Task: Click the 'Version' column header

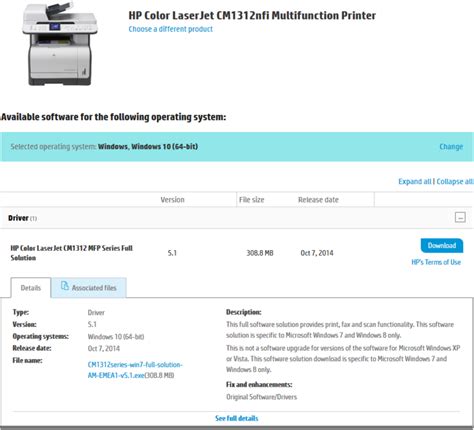Action: click(x=172, y=200)
